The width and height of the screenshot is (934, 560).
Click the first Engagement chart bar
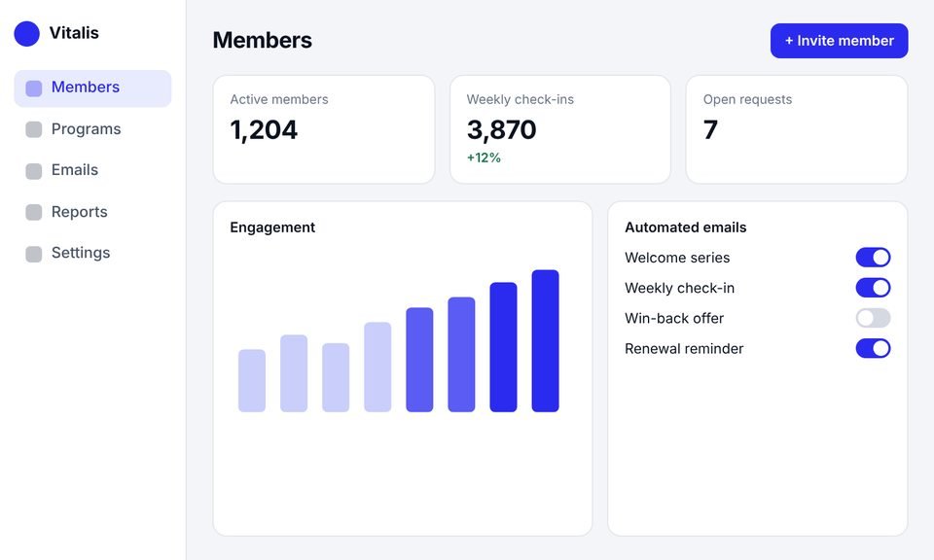(x=252, y=381)
